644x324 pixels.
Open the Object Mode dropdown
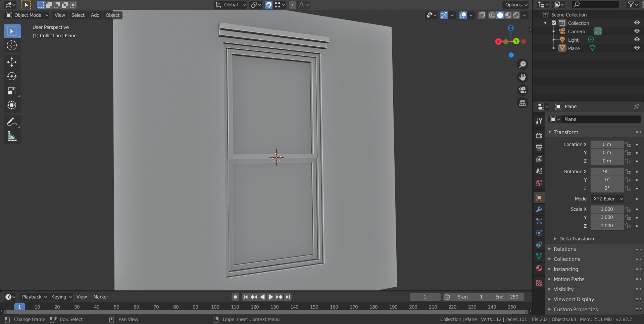(27, 15)
